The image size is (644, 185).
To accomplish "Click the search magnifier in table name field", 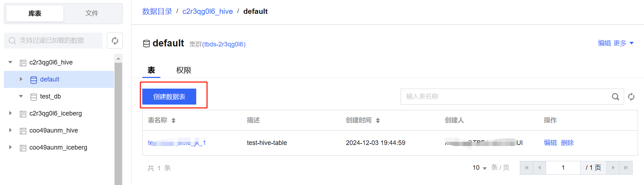I will tap(615, 97).
